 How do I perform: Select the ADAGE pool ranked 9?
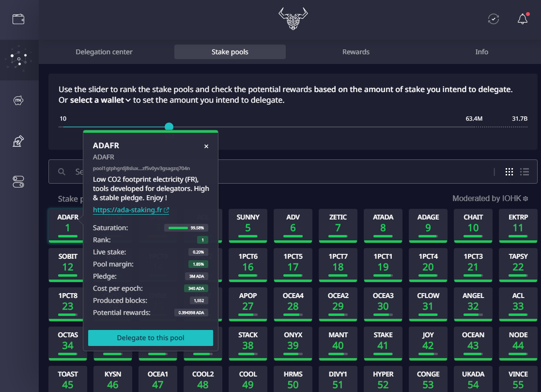[428, 226]
